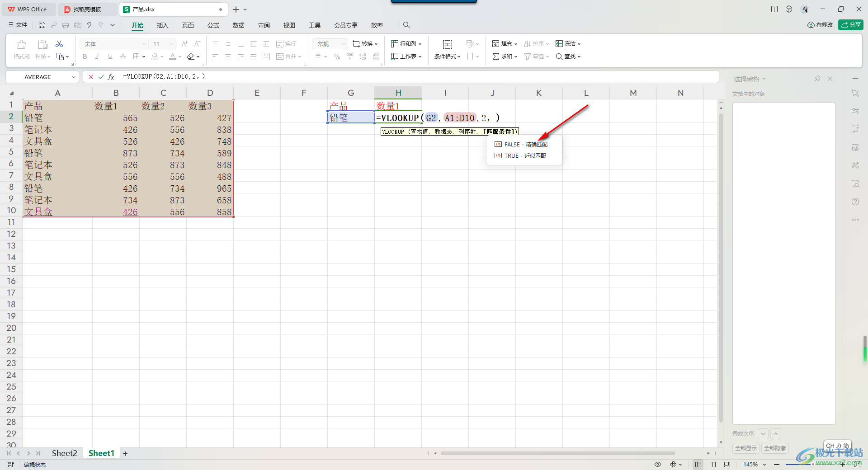The height and width of the screenshot is (470, 868).
Task: Open a new tab with plus button
Action: [x=236, y=9]
